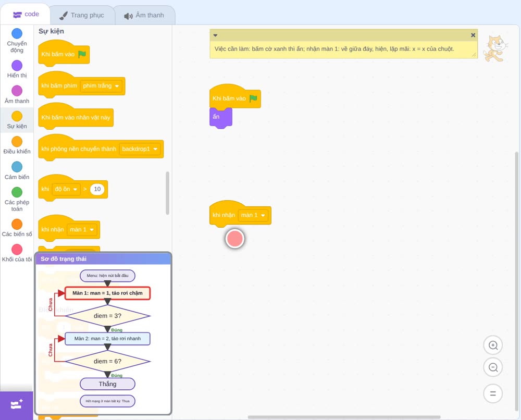Open the Âm thanh tab
The image size is (521, 420).
click(x=144, y=15)
